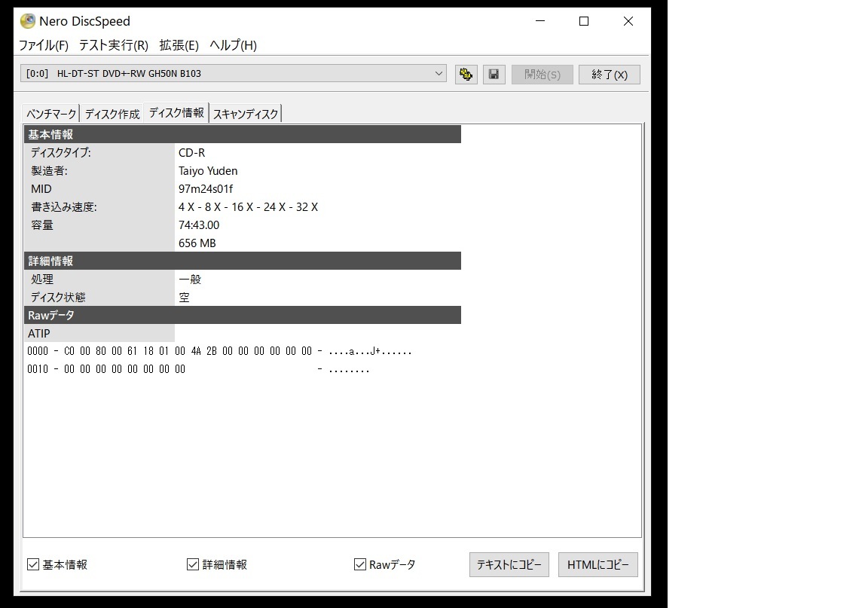Click the 開始(S) button
Screen dimensions: 868x608
(x=542, y=74)
